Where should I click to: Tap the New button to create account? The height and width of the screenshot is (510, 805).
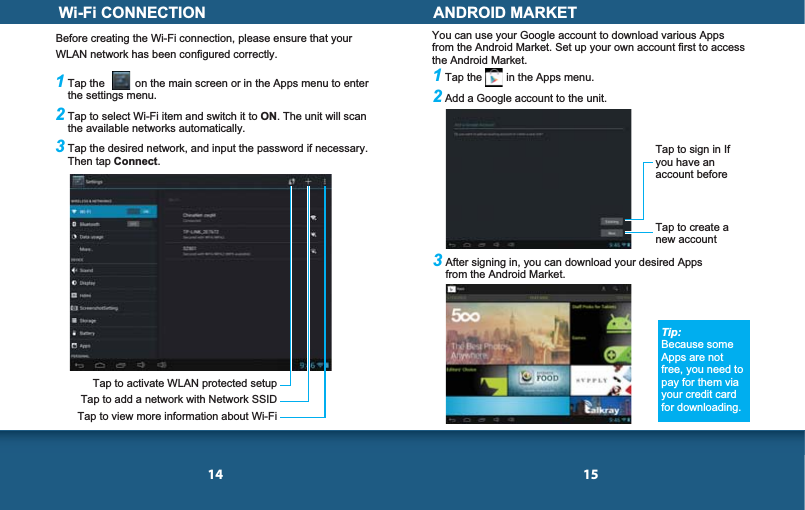[x=611, y=233]
